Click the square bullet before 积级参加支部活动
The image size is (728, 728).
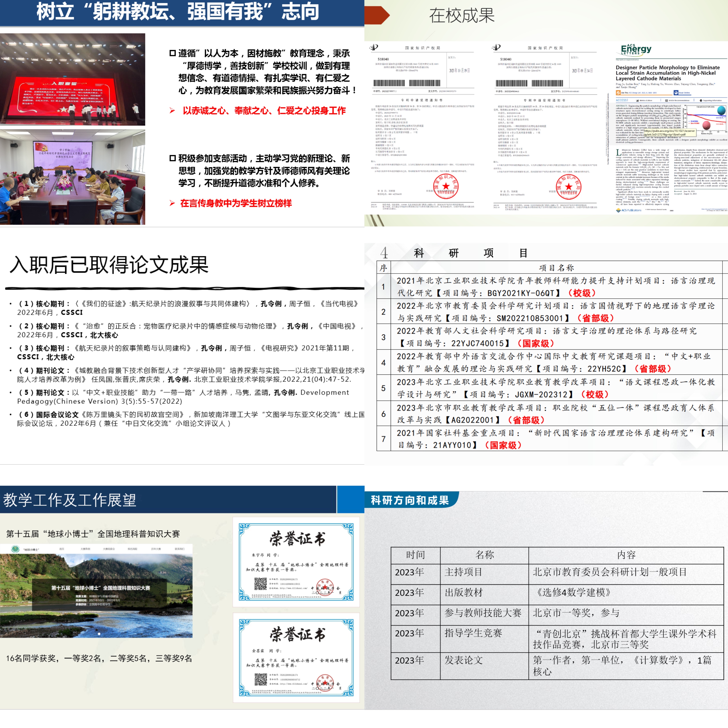click(173, 158)
